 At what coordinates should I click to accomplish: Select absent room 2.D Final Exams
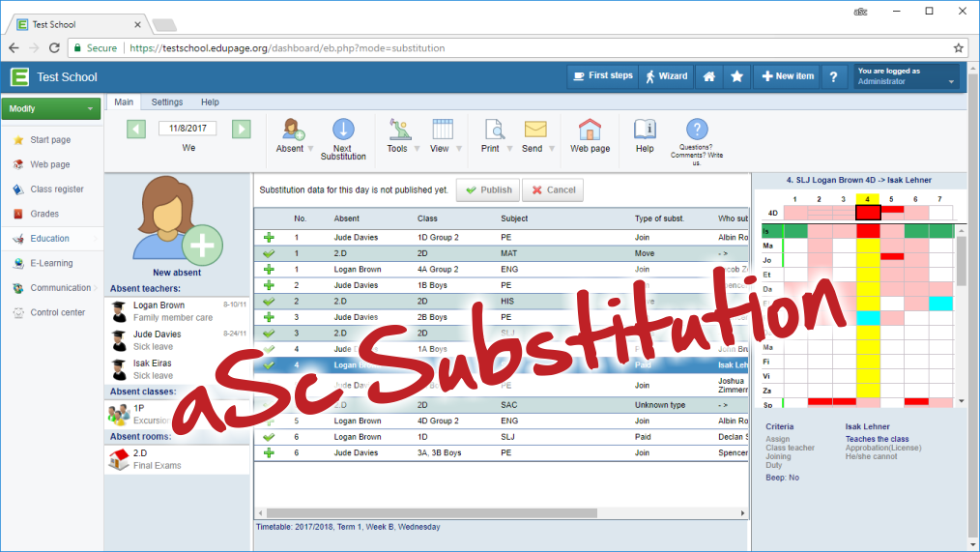point(178,459)
